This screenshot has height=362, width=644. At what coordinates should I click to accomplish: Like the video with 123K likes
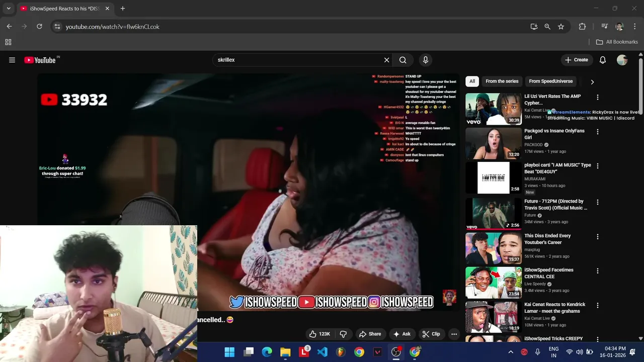319,334
